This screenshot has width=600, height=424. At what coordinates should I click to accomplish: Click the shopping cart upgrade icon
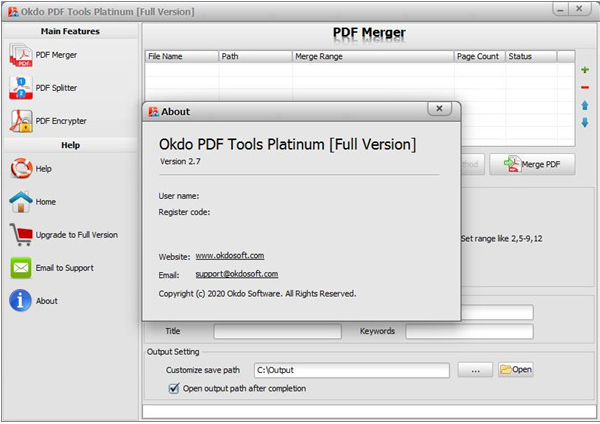(21, 235)
